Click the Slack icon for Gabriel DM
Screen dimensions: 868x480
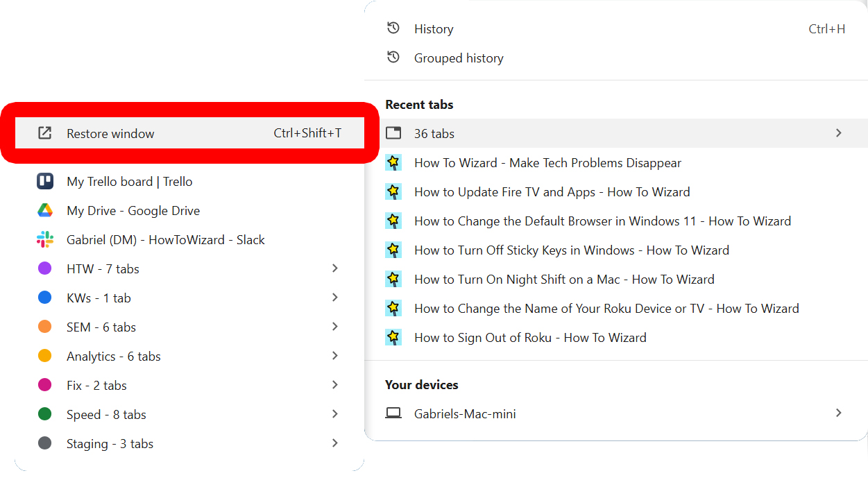click(45, 240)
